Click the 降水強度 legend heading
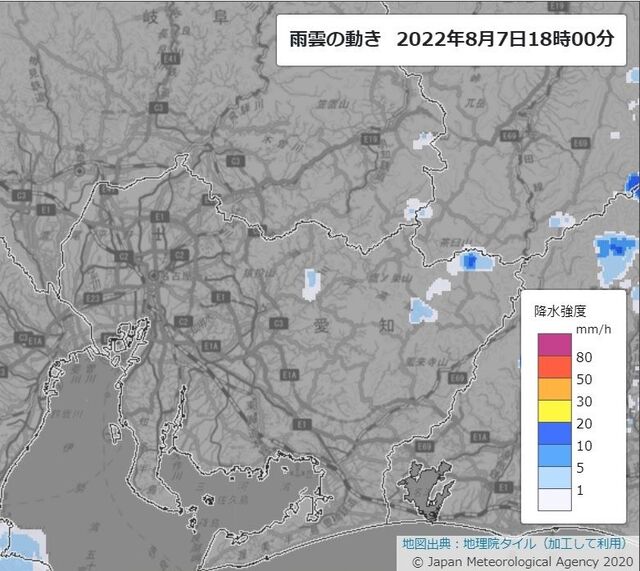 pos(560,311)
